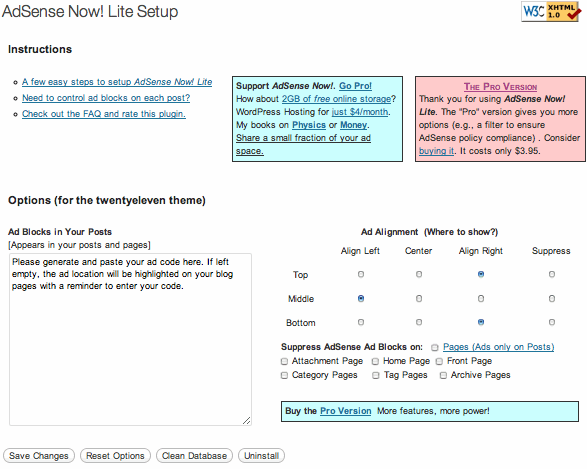Open the 'Money' book link
The height and width of the screenshot is (469, 587).
tap(353, 125)
